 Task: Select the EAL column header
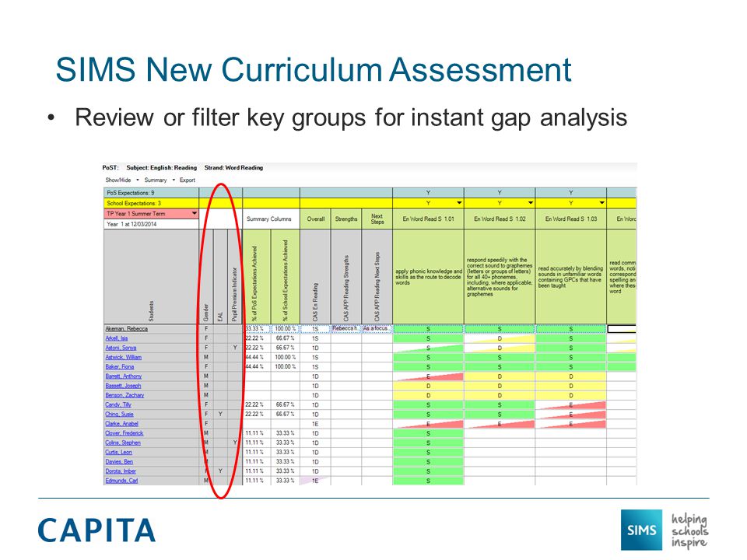(x=220, y=276)
